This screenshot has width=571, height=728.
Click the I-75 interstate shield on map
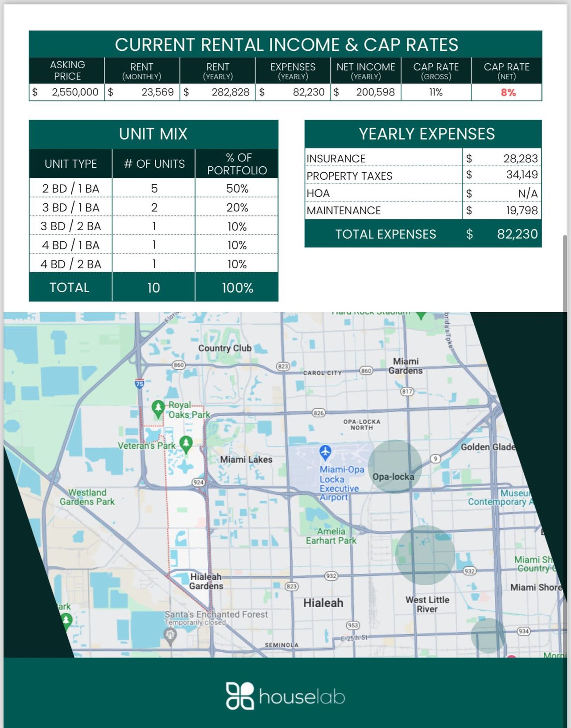(140, 383)
